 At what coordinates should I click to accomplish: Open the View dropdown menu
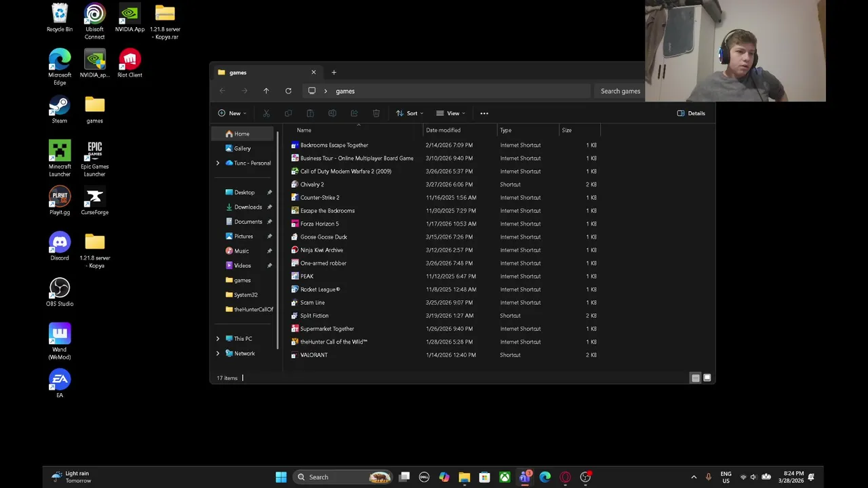[x=451, y=113]
